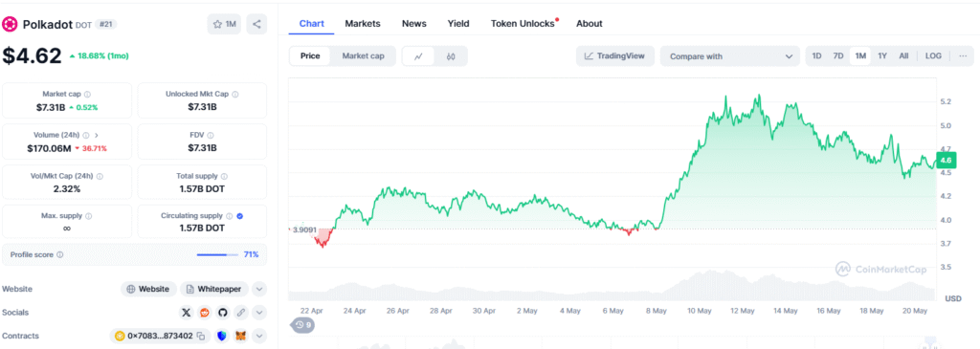Viewport: 980px width, 349px height.
Task: Open the Token Unlocks tab
Action: pyautogui.click(x=523, y=24)
